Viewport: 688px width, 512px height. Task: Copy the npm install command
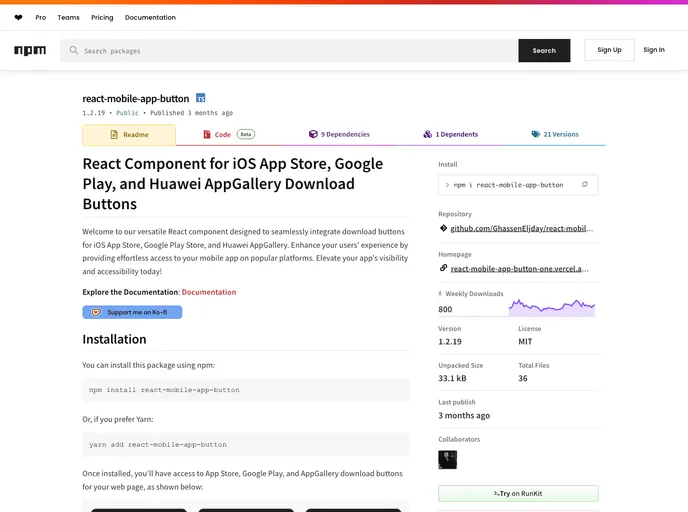pyautogui.click(x=585, y=185)
